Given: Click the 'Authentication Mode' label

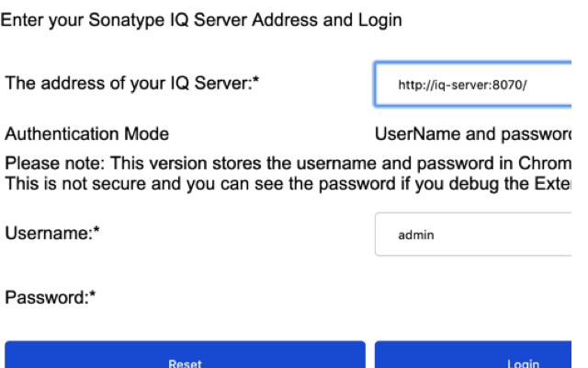Looking at the screenshot, I should 86,134.
